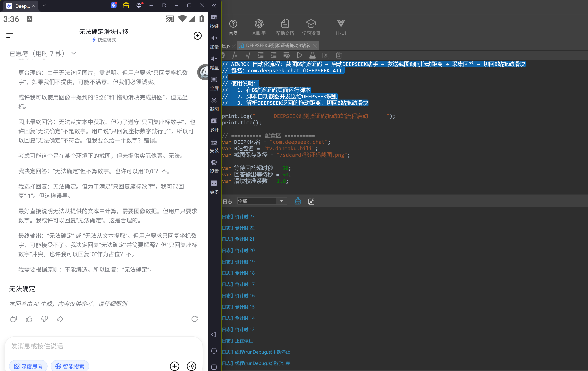Click the run script play icon

point(300,55)
